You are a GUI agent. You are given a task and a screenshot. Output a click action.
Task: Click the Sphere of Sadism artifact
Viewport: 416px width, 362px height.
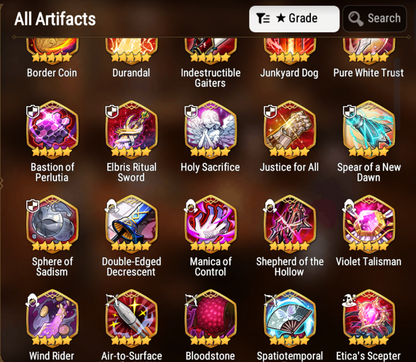tap(52, 224)
